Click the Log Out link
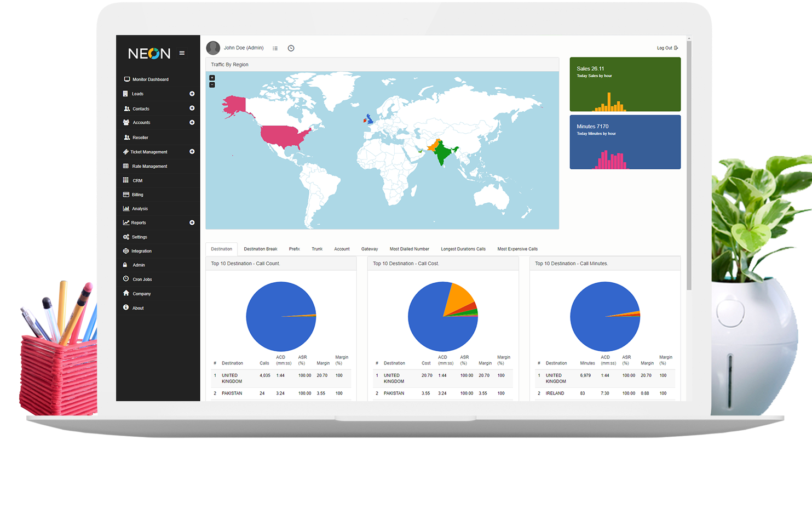Image resolution: width=812 pixels, height=508 pixels. (667, 48)
